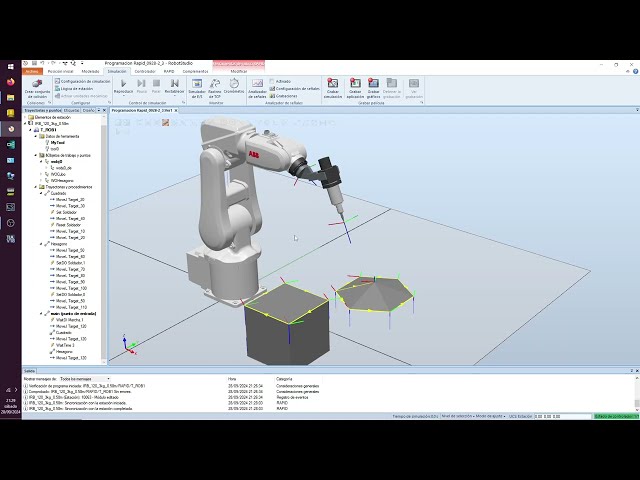
Task: Click the UCS Estación coordinates field
Action: [x=562, y=416]
